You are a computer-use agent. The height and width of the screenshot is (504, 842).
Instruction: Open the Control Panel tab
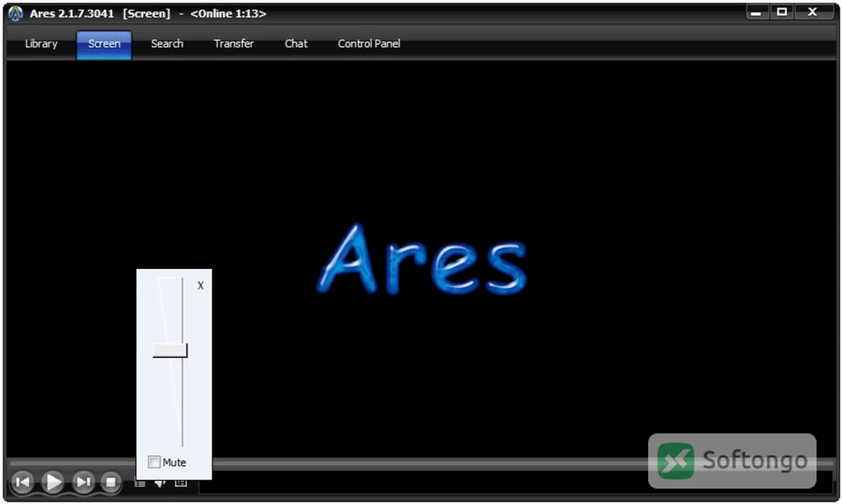(369, 44)
